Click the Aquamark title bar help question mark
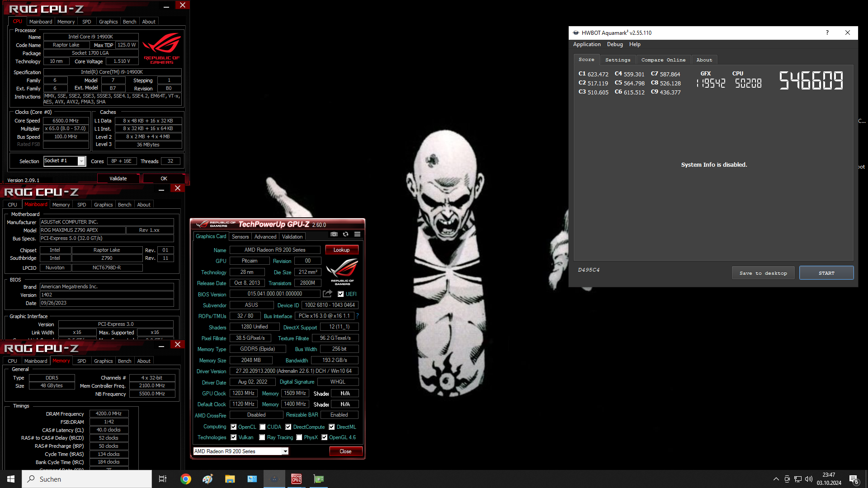The width and height of the screenshot is (868, 488). 827,33
